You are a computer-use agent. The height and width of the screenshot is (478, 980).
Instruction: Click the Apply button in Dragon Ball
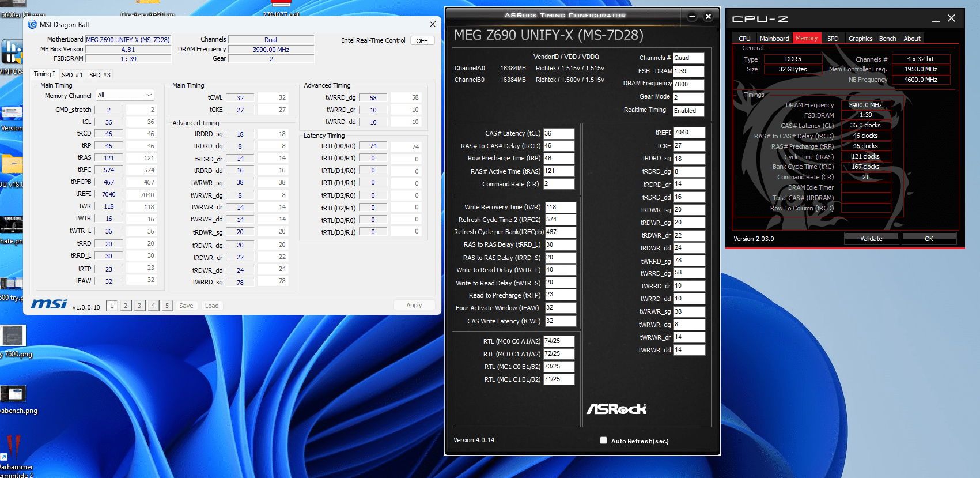(x=414, y=305)
